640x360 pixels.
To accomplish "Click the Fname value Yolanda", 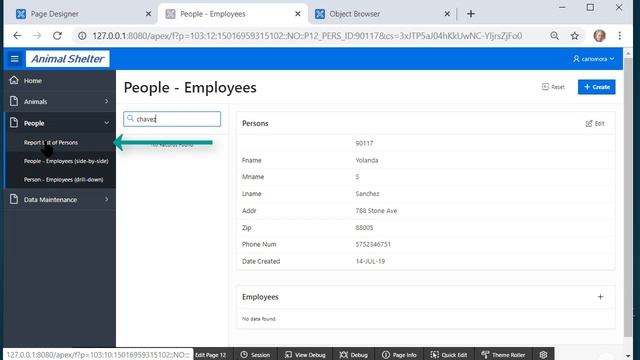I will 367,160.
